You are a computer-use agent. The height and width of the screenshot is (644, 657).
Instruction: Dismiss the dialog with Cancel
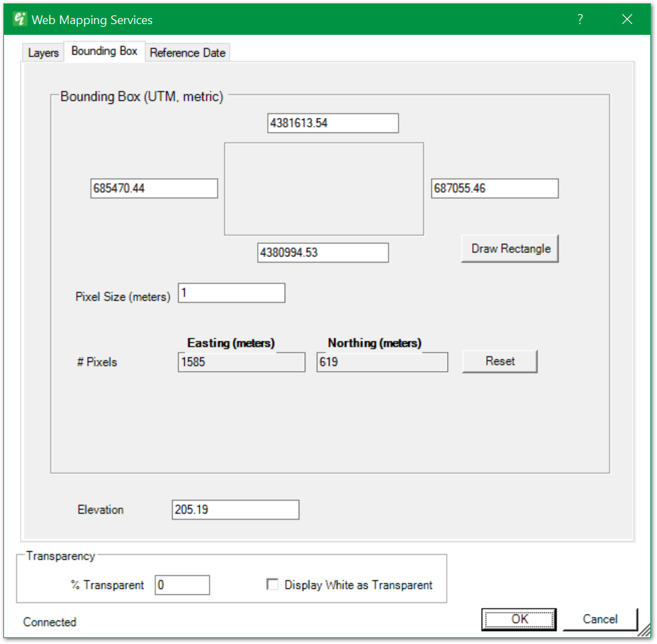pyautogui.click(x=600, y=619)
